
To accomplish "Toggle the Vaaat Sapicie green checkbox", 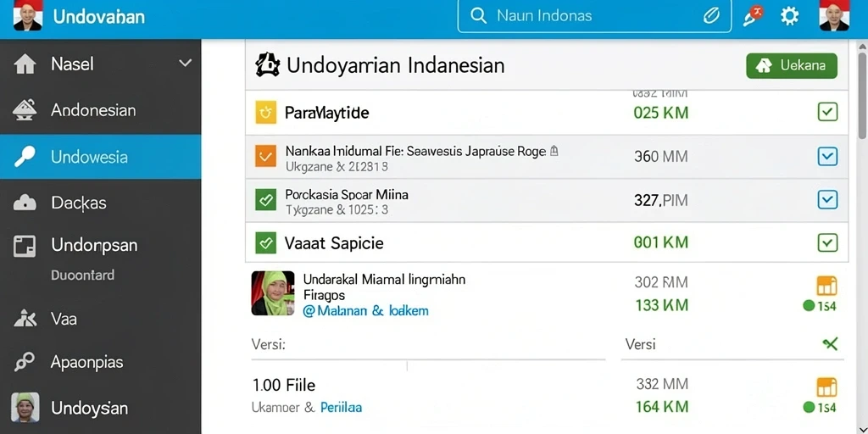I will point(827,242).
